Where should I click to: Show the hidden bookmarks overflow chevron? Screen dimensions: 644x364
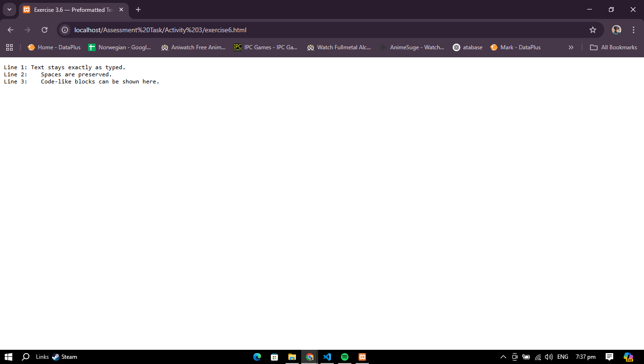click(571, 47)
